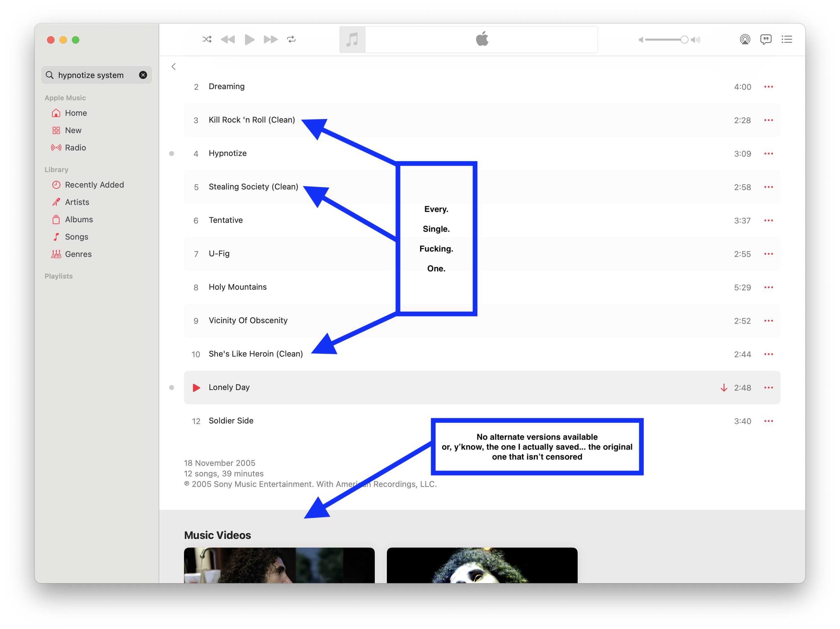Open the AirPlay output menu
Viewport: 840px width, 629px height.
click(x=745, y=40)
